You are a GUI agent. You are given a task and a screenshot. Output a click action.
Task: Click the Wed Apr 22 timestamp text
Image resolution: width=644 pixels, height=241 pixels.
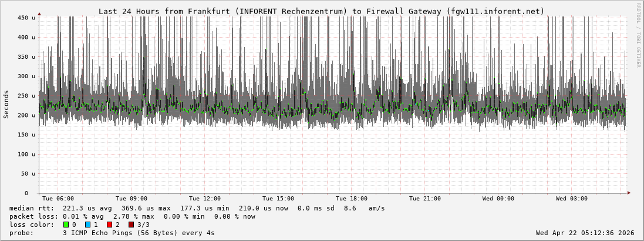[x=585, y=233]
